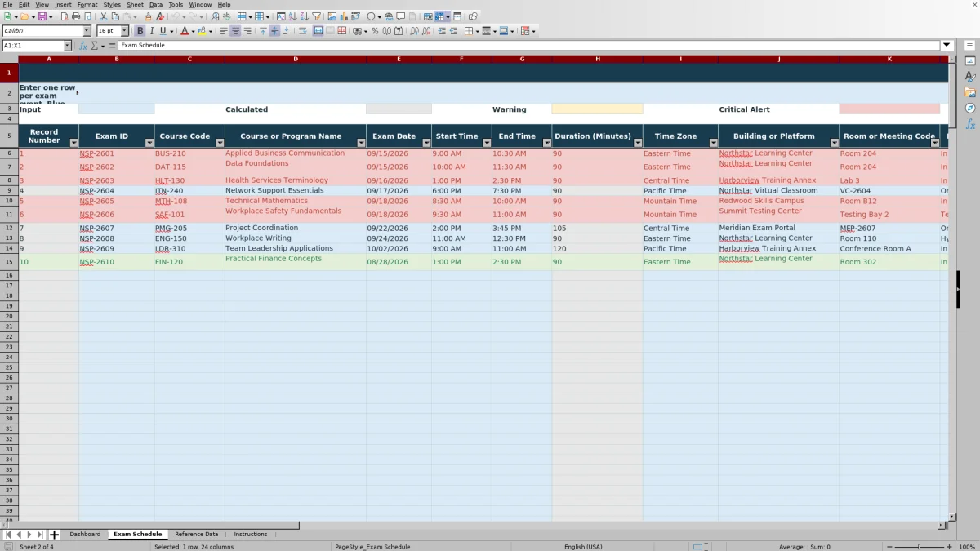
Task: Switch to the Instructions sheet tab
Action: 251,535
